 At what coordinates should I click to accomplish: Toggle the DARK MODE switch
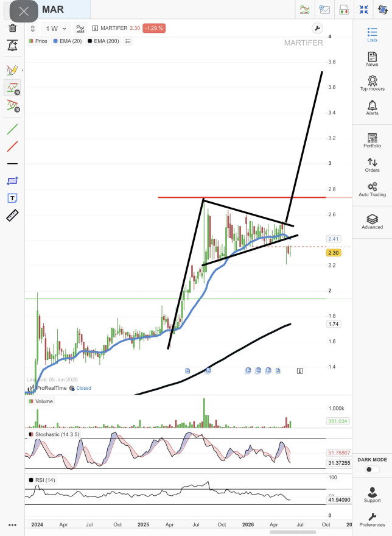click(372, 470)
